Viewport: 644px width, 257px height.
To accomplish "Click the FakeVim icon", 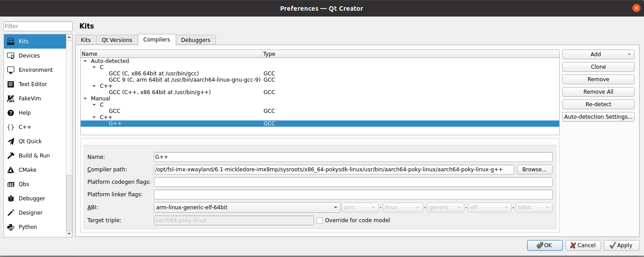I will 11,98.
